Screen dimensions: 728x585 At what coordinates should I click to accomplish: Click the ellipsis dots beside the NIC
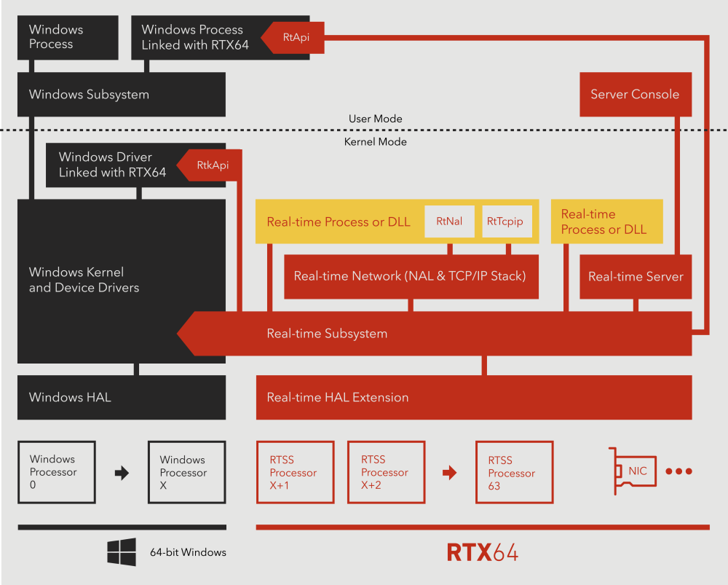point(678,471)
